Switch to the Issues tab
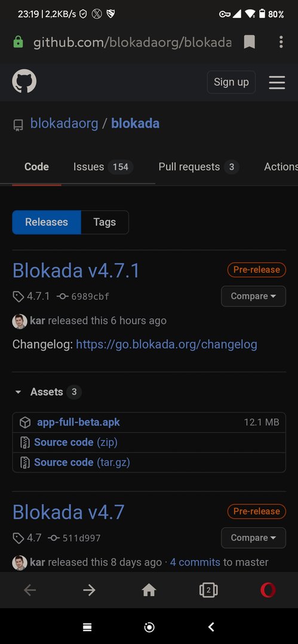Image resolution: width=298 pixels, height=644 pixels. click(x=103, y=167)
